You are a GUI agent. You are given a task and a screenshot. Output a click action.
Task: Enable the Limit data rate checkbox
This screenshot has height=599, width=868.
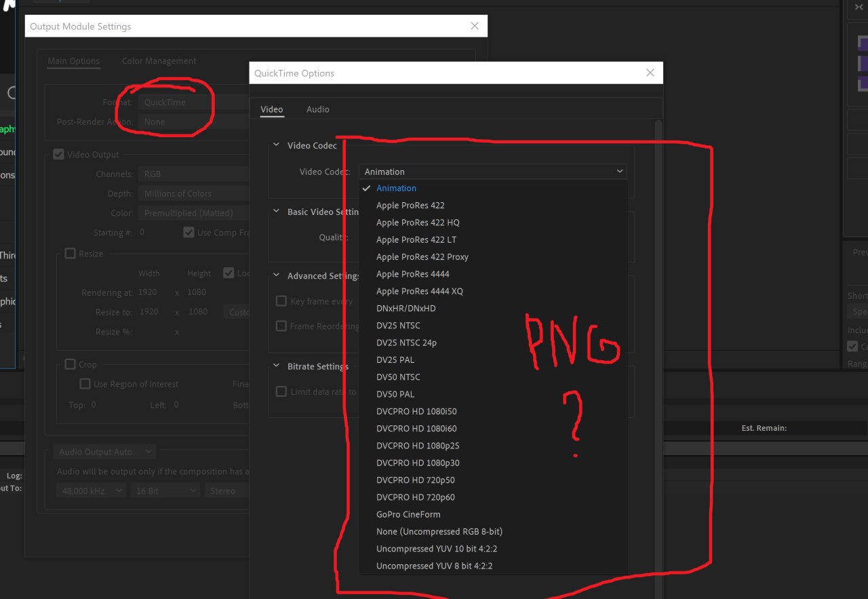(281, 391)
